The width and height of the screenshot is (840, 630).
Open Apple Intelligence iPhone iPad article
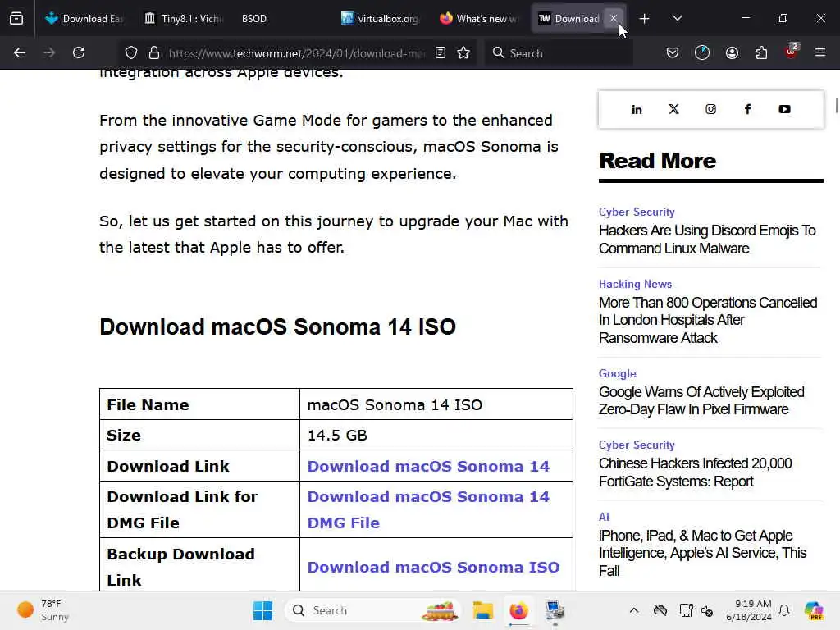702,553
